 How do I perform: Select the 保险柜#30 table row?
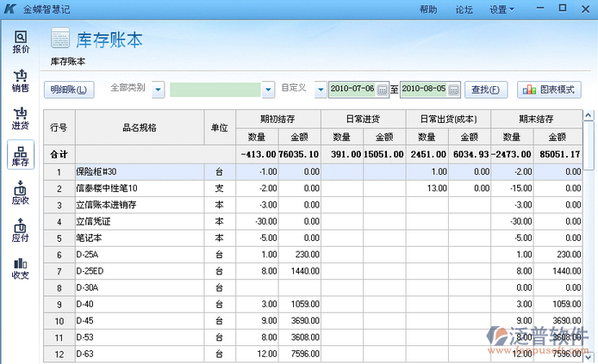point(138,172)
